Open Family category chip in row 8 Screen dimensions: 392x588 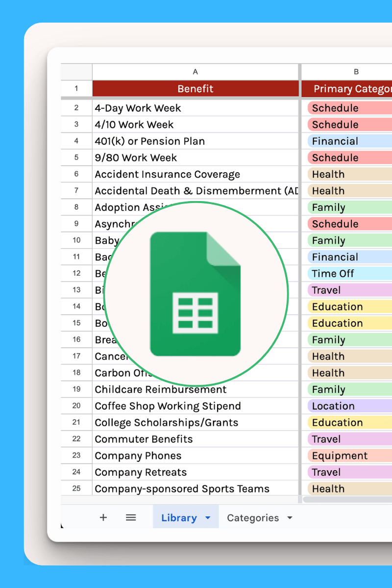(x=350, y=207)
